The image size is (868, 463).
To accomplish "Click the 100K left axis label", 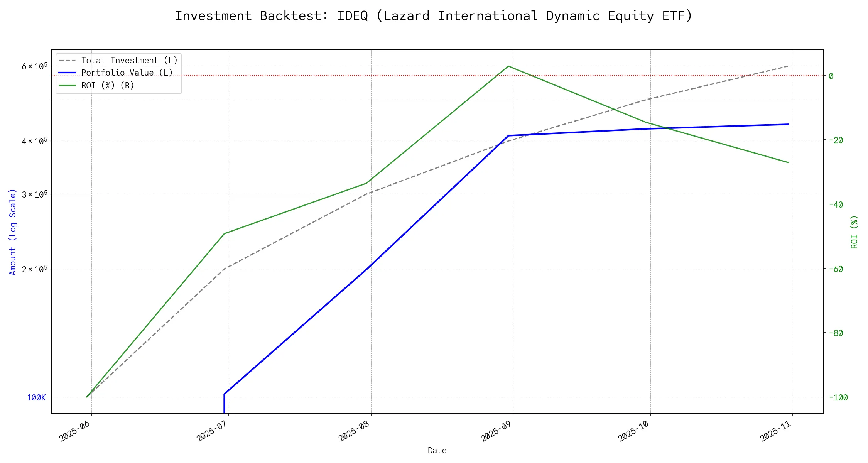I will 36,398.
